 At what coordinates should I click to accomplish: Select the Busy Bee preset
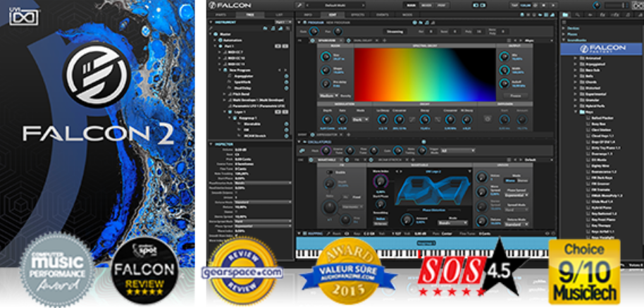point(600,123)
